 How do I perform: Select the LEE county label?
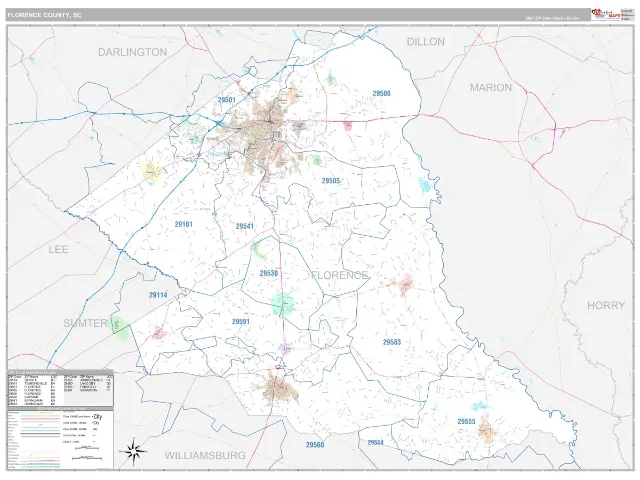[58, 249]
